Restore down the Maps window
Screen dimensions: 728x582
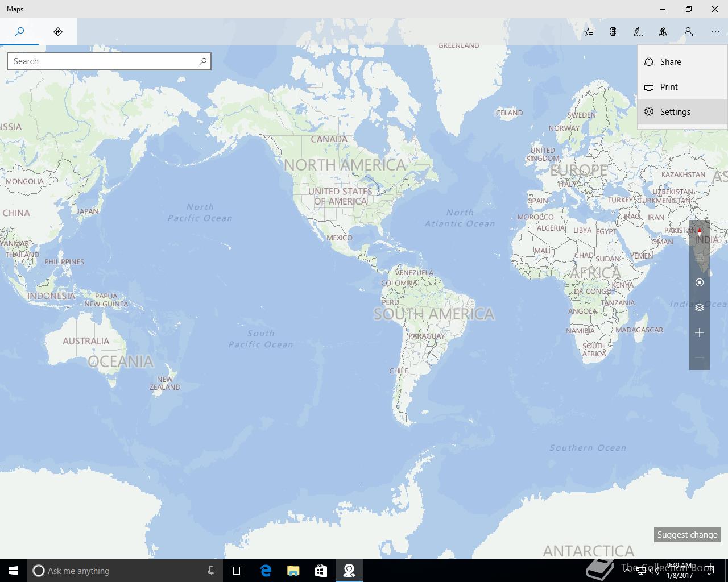[689, 9]
